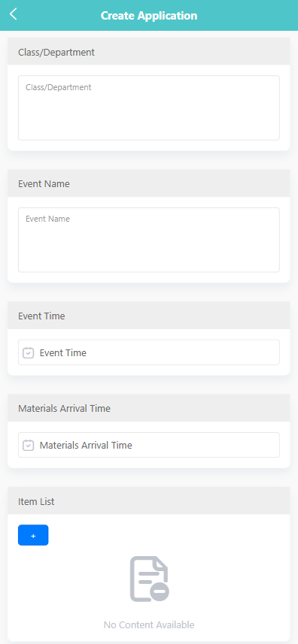
Task: Click the Event Name section header
Action: (149, 183)
